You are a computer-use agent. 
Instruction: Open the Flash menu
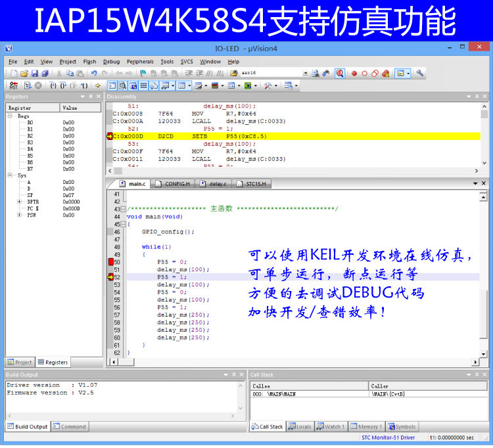pos(89,62)
